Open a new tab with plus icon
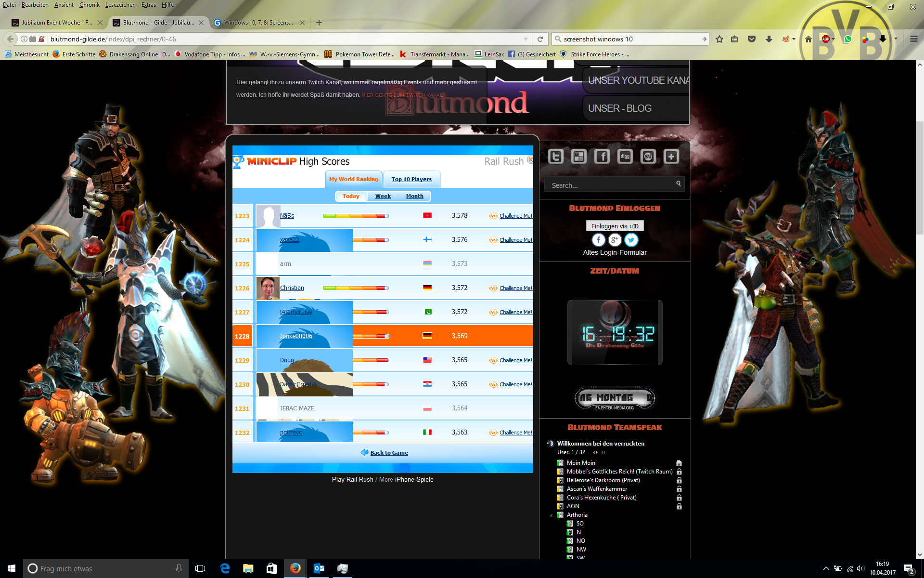Screen dimensions: 924x578 [x=319, y=23]
